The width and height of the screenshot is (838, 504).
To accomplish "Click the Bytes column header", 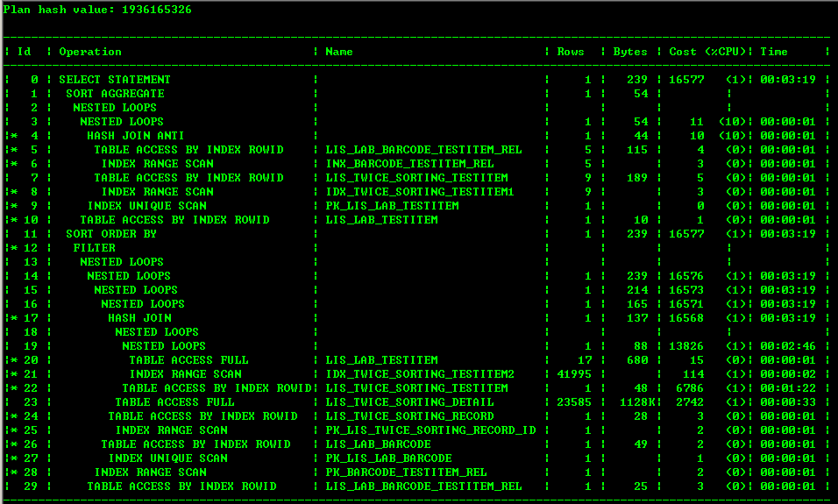I will pyautogui.click(x=630, y=52).
